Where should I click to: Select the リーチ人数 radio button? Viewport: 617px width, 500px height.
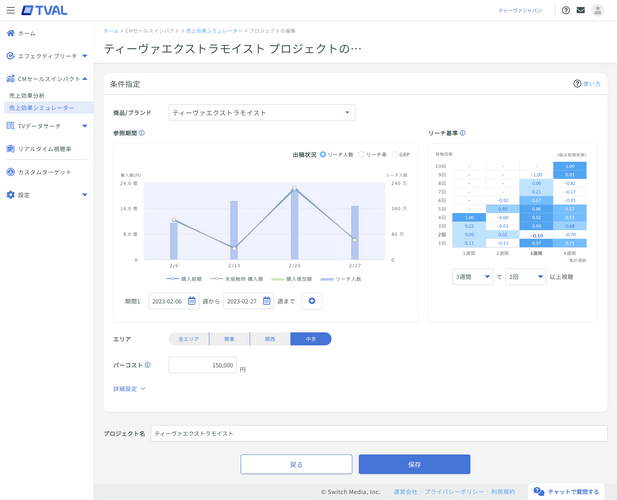pos(323,155)
